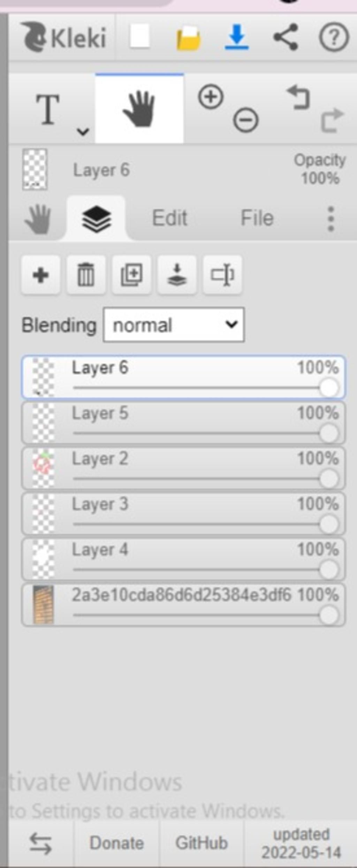Click the share icon

click(x=286, y=37)
